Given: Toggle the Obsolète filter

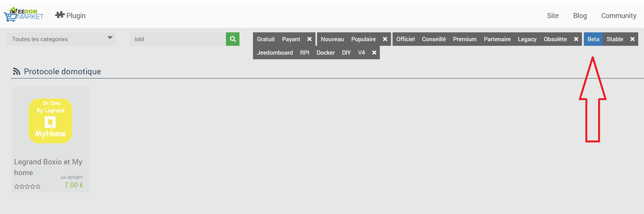Looking at the screenshot, I should point(555,39).
